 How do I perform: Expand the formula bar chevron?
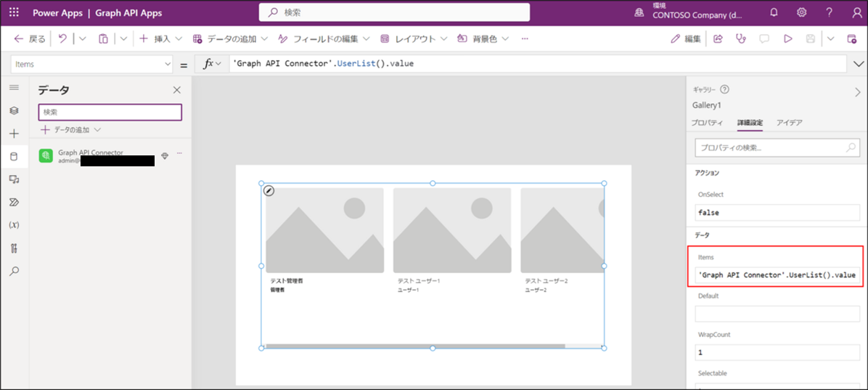point(859,64)
